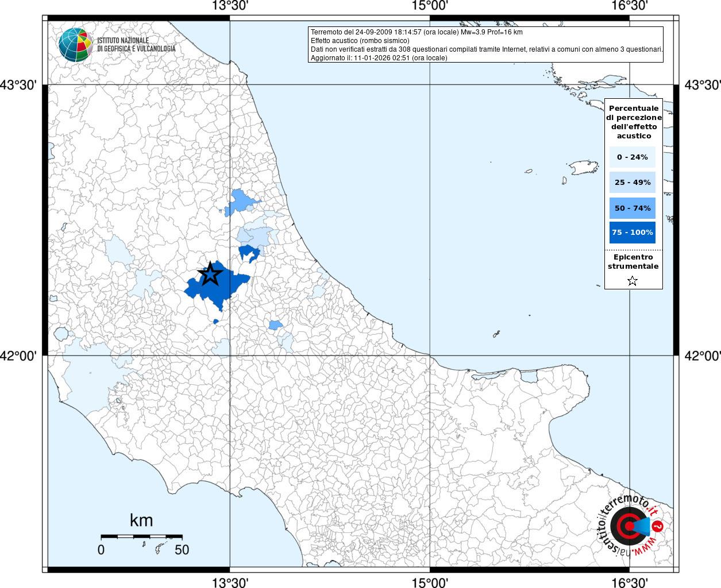The width and height of the screenshot is (721, 588).
Task: Select the 75 - 100% legend swatch
Action: tap(633, 233)
